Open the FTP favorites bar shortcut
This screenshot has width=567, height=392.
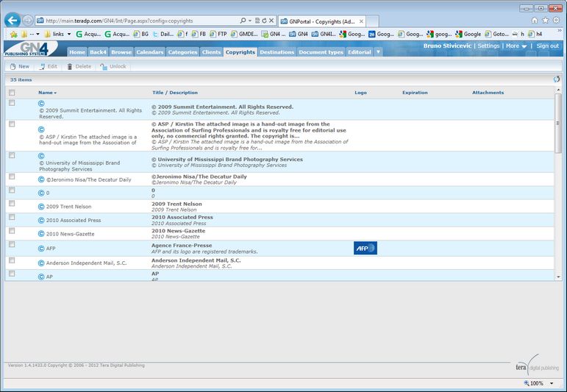click(x=218, y=34)
